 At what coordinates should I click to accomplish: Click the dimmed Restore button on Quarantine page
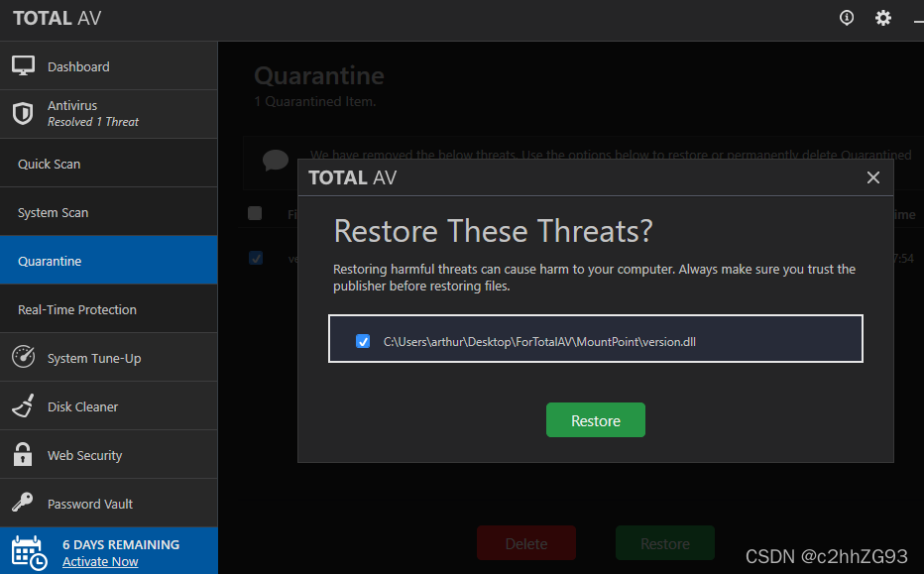pos(664,543)
